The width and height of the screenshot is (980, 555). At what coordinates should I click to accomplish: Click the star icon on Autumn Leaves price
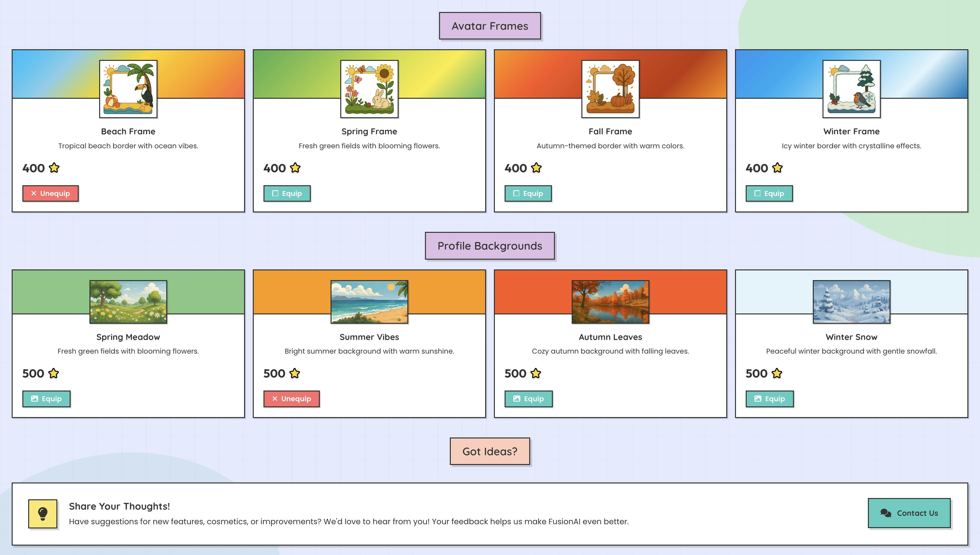[x=536, y=373]
